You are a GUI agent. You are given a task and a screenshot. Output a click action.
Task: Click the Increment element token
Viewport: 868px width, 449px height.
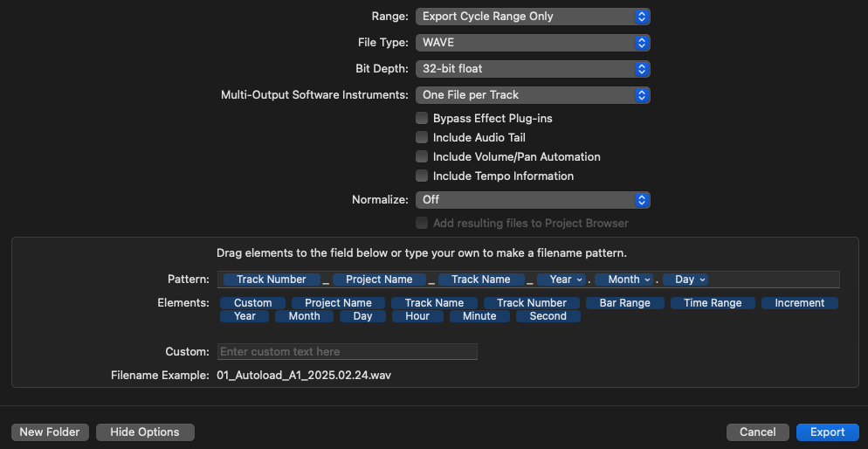point(799,303)
